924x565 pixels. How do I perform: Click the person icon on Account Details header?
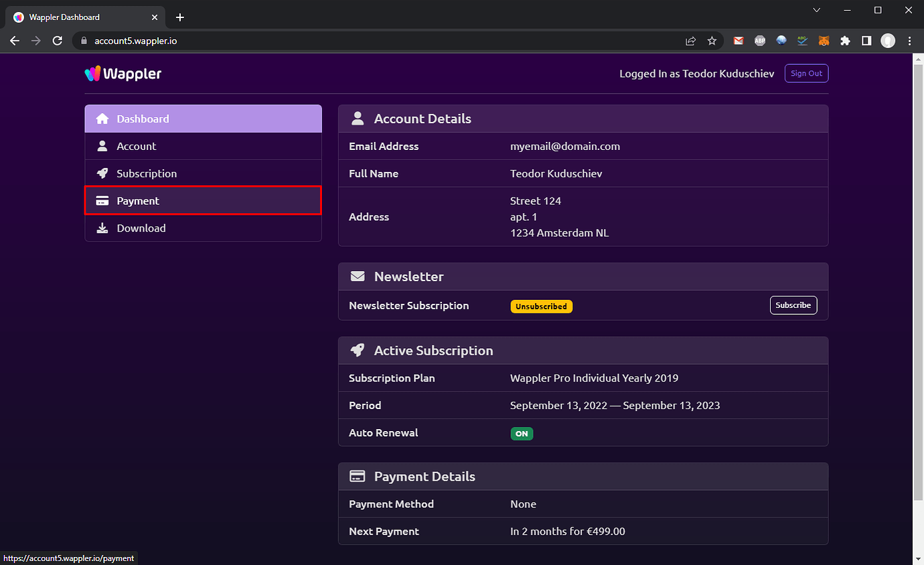click(x=357, y=118)
